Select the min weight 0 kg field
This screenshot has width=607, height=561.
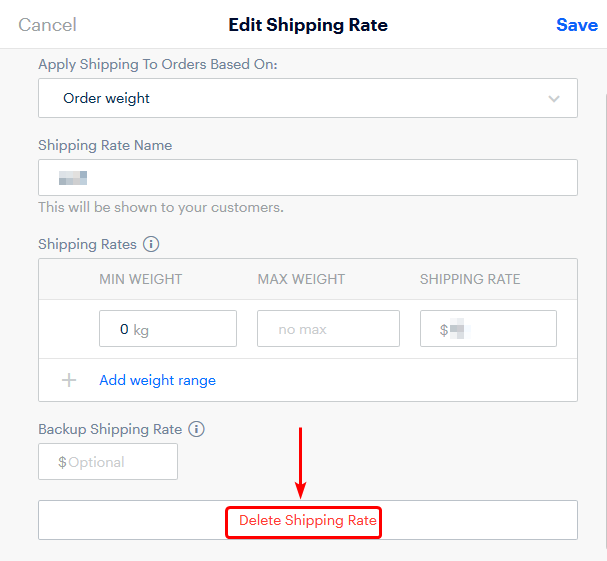click(x=168, y=328)
